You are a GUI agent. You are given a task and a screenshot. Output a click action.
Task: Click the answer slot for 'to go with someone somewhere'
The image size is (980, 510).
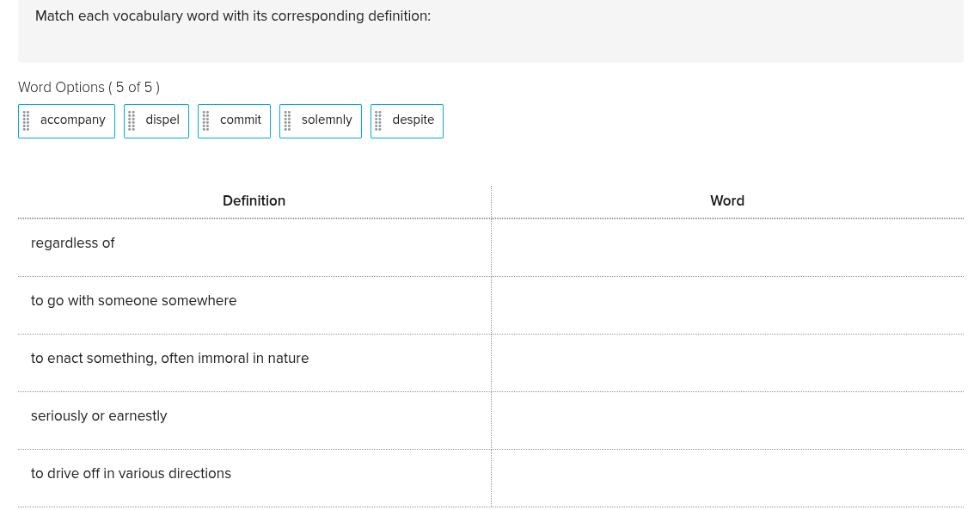(x=727, y=304)
